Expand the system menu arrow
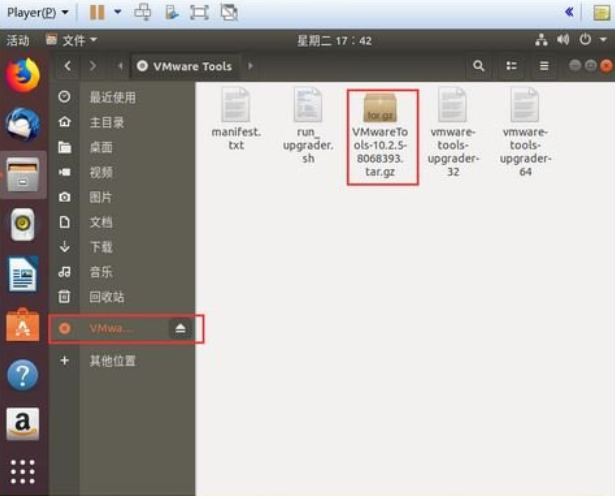This screenshot has width=615, height=497. (603, 40)
